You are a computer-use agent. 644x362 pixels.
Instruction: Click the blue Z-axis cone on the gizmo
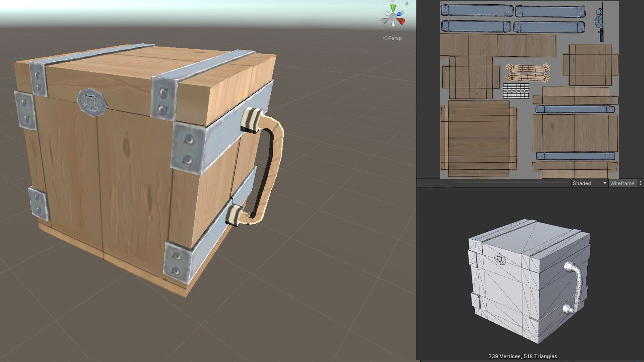[x=399, y=14]
